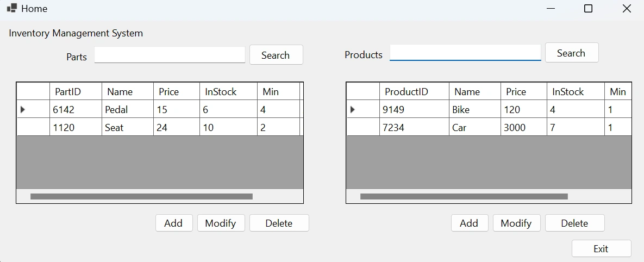Click Seat's InStock cell 10
This screenshot has width=644, height=262.
(228, 127)
